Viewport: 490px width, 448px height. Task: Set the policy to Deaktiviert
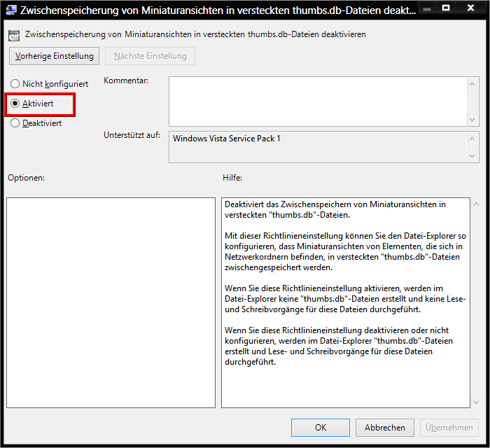point(15,123)
